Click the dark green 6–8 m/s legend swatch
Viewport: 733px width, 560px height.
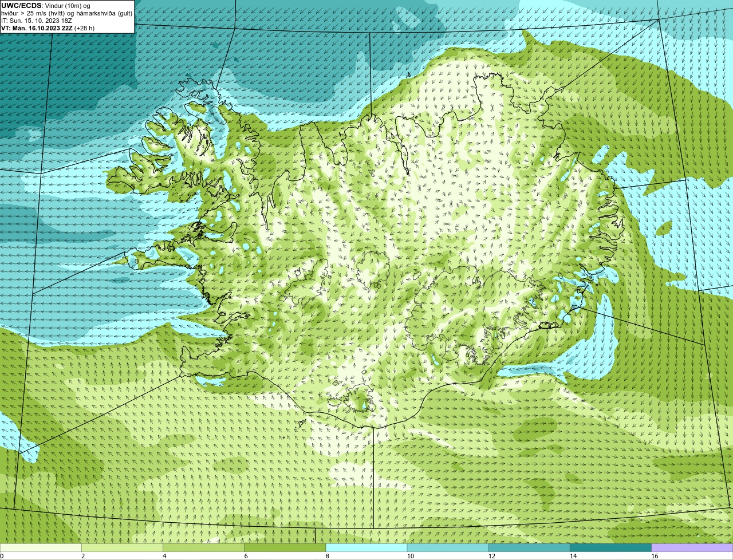point(285,548)
